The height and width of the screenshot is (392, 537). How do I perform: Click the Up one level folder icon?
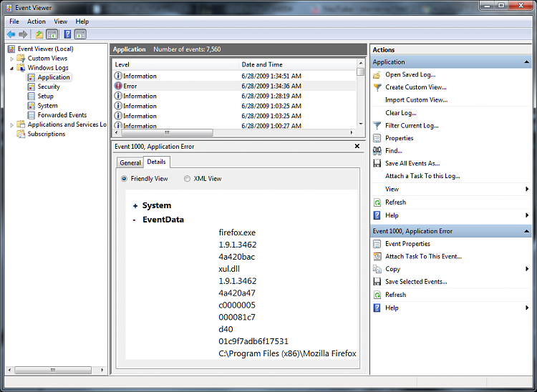point(39,34)
